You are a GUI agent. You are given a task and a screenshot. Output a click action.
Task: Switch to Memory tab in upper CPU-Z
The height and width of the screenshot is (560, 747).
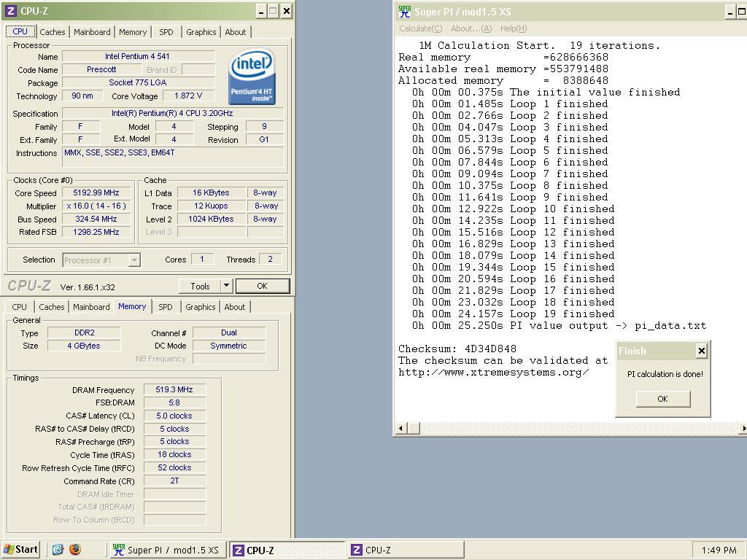tap(133, 32)
